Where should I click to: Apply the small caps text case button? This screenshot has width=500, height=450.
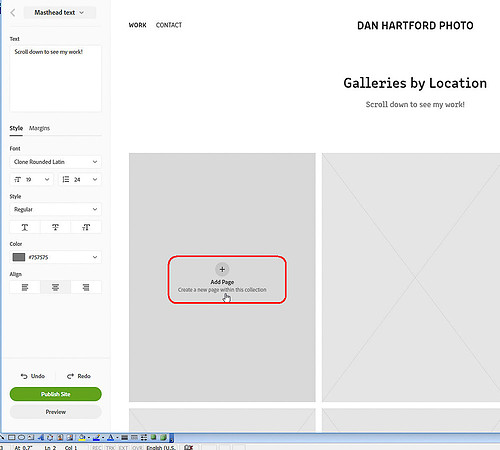tap(86, 227)
